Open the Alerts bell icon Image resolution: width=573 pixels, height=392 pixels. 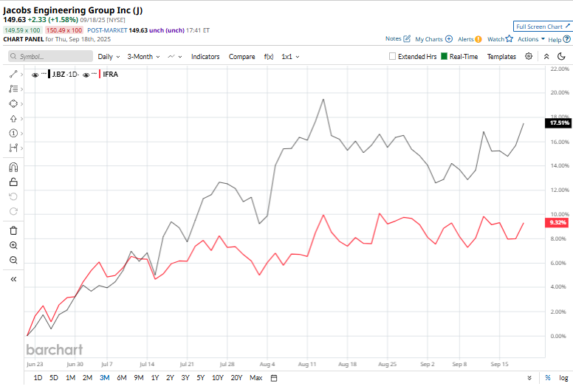point(478,39)
